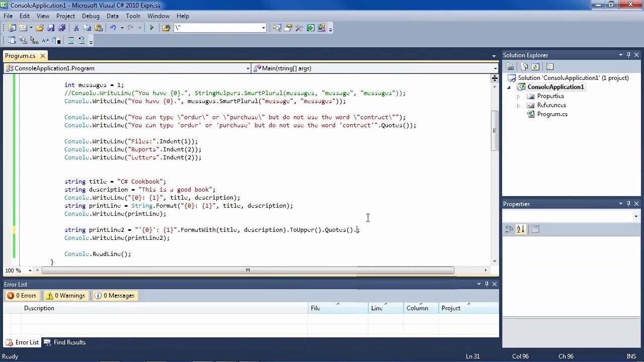644x362 pixels.
Task: Collapse the ConsoleApplication1 project node
Action: pos(509,87)
